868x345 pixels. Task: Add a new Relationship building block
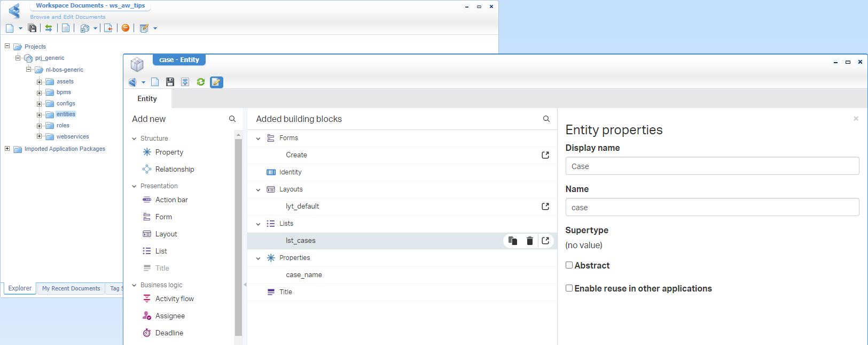(x=174, y=170)
